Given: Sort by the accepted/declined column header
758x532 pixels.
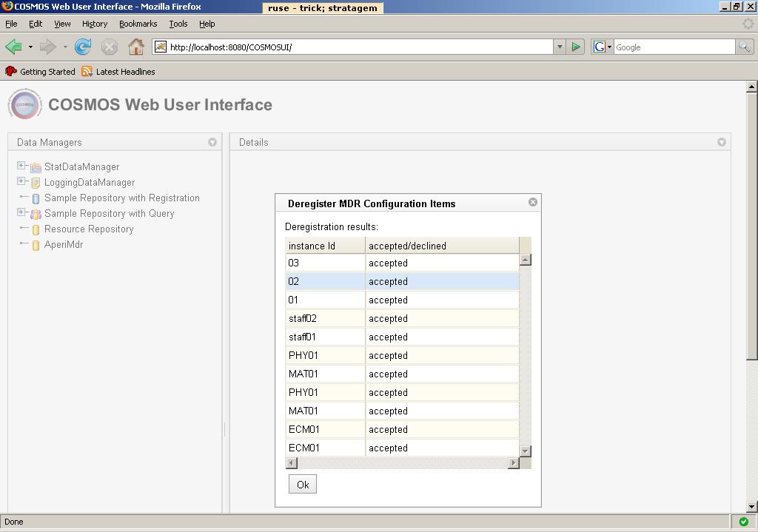Looking at the screenshot, I should (443, 246).
